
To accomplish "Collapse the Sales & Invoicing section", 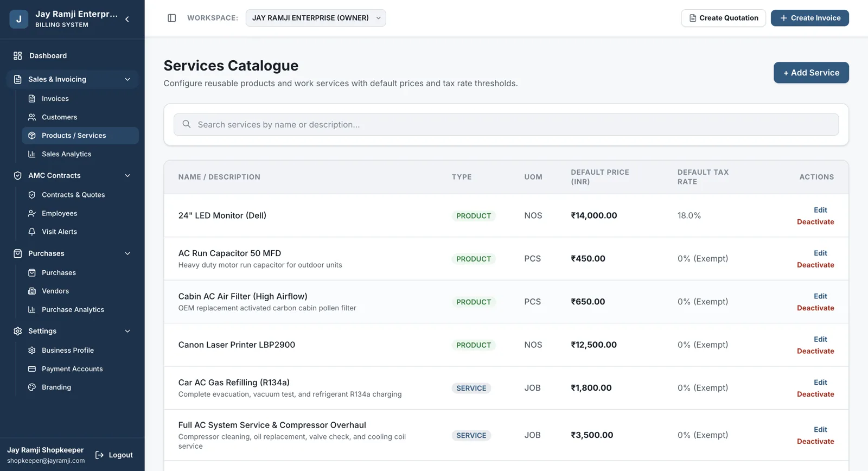I will 127,79.
